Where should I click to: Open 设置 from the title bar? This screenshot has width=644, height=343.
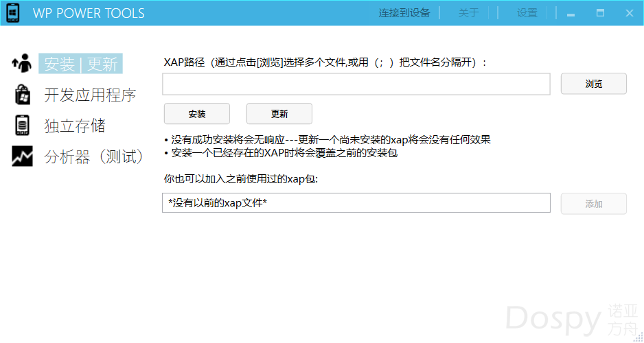point(527,13)
